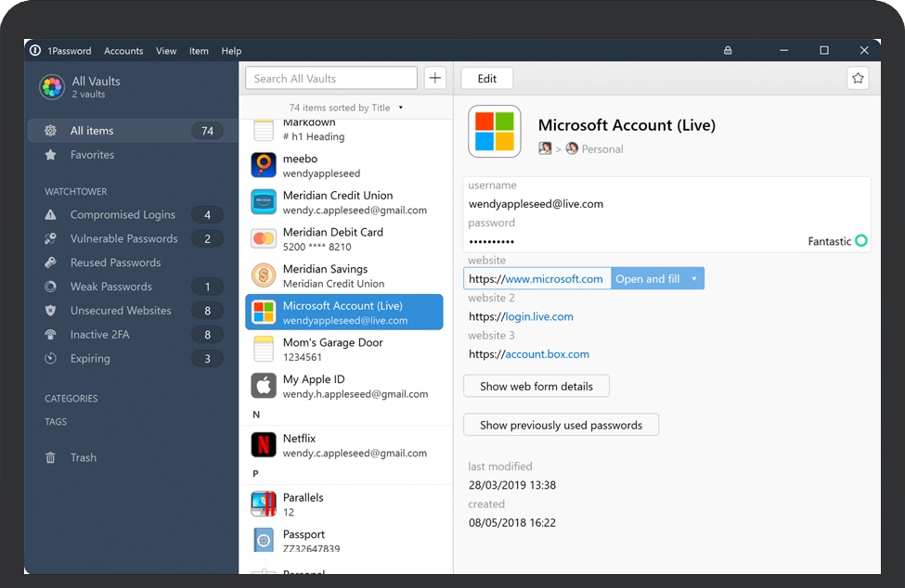Open the View menu

(166, 51)
